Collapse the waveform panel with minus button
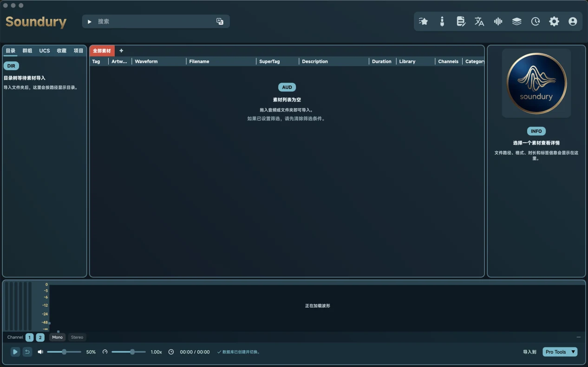Screen dimensions: 588x367 click(579, 337)
